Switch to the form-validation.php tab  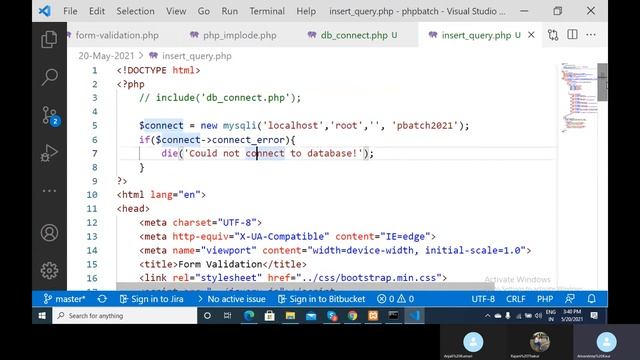117,35
